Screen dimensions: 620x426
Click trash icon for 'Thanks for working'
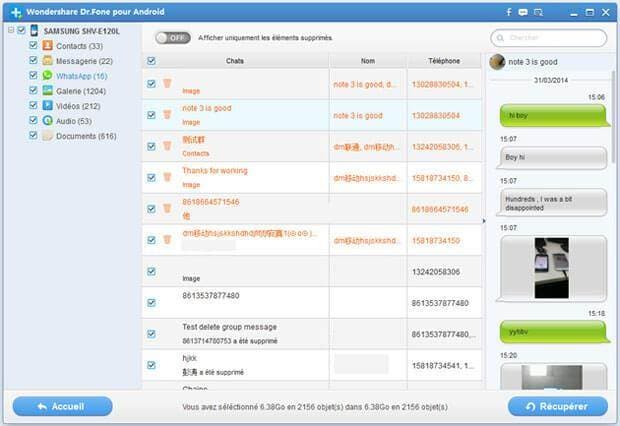(167, 177)
